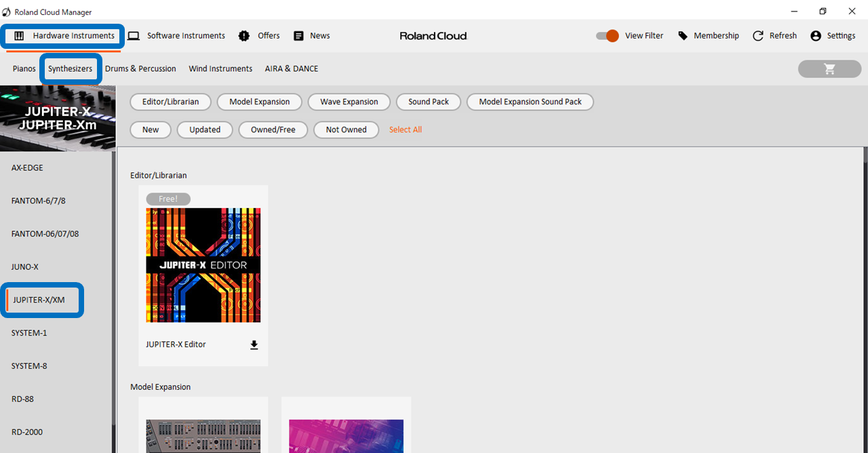Click the Model Expansion section heading
Screen dimensions: 868x453
(161, 387)
